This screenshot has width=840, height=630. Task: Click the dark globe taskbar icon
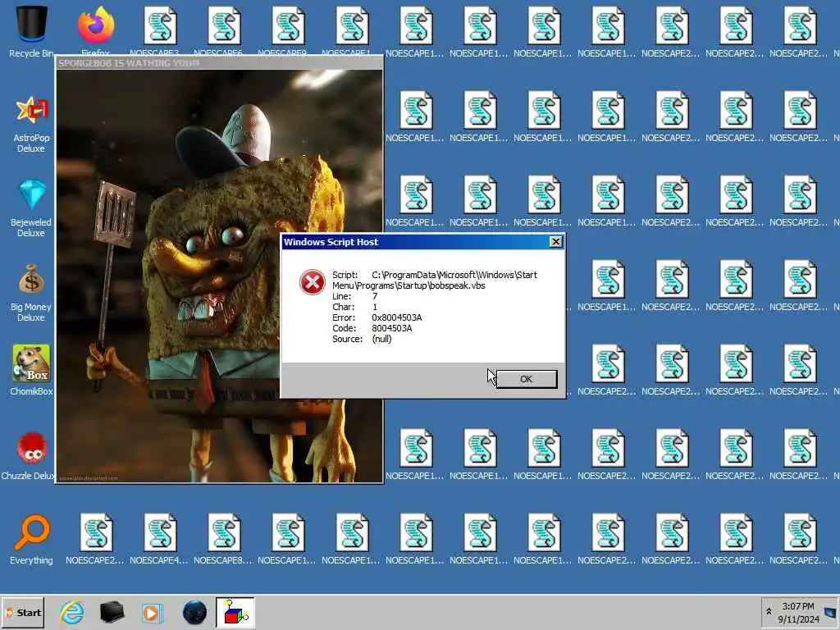click(x=194, y=612)
